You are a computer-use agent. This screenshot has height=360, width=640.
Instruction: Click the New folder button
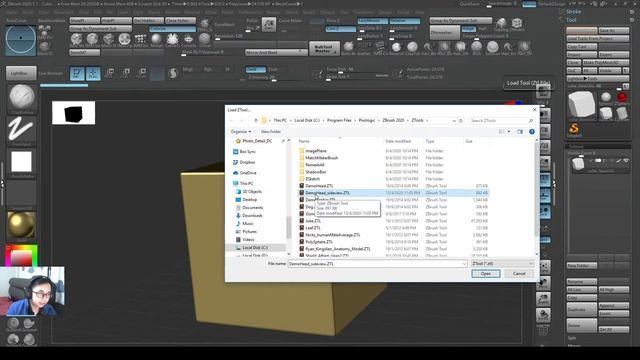point(271,131)
